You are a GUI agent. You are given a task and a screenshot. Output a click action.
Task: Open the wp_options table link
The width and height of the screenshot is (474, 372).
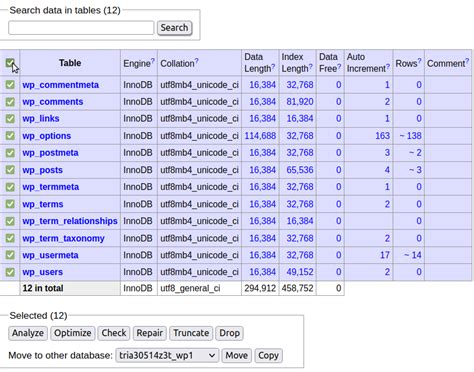point(47,136)
